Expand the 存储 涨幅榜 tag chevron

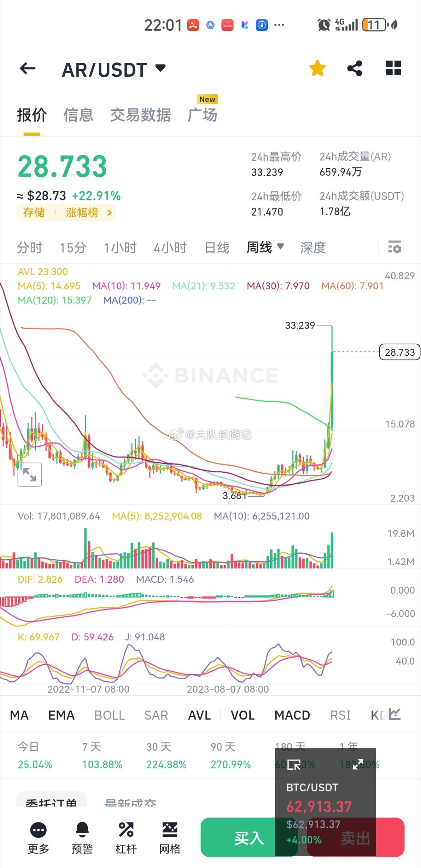110,213
